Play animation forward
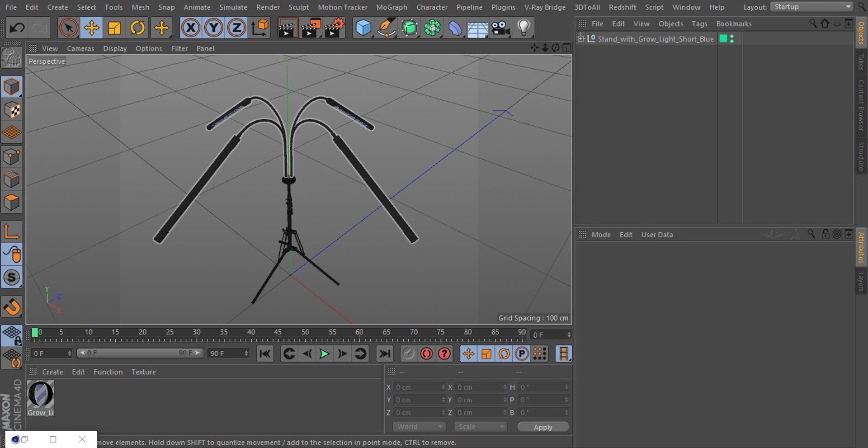Viewport: 868px width, 448px height. [x=324, y=354]
